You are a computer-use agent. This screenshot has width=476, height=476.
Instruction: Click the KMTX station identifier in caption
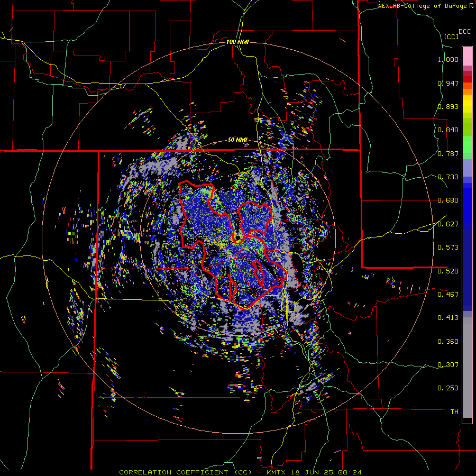click(277, 472)
